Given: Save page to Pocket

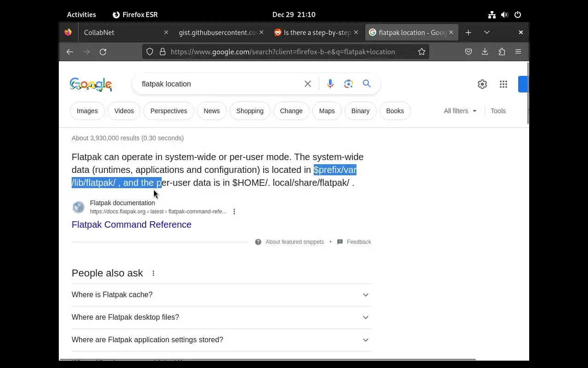Looking at the screenshot, I should [469, 52].
